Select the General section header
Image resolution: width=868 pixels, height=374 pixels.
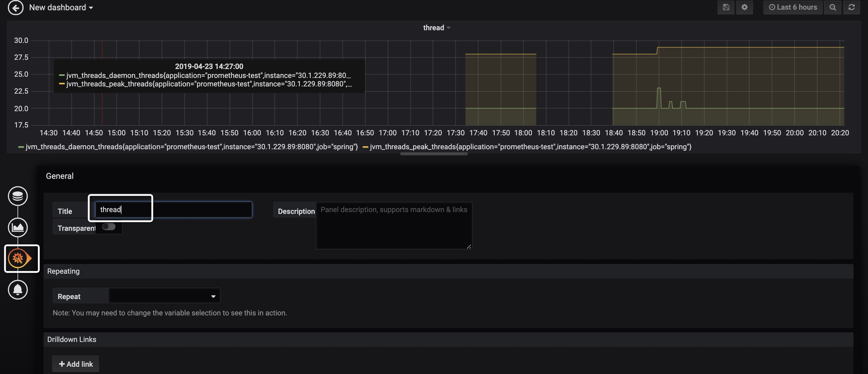60,176
